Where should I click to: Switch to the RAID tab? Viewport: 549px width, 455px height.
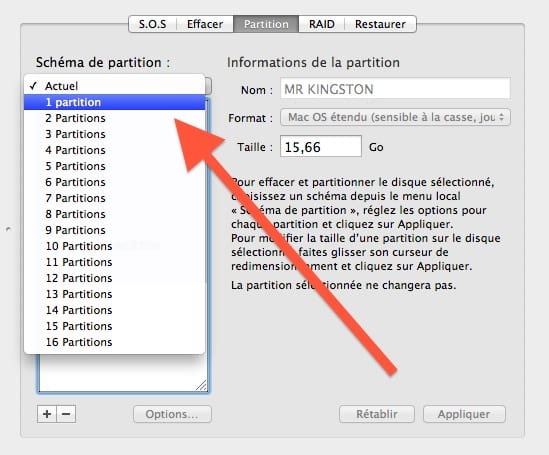pos(321,24)
